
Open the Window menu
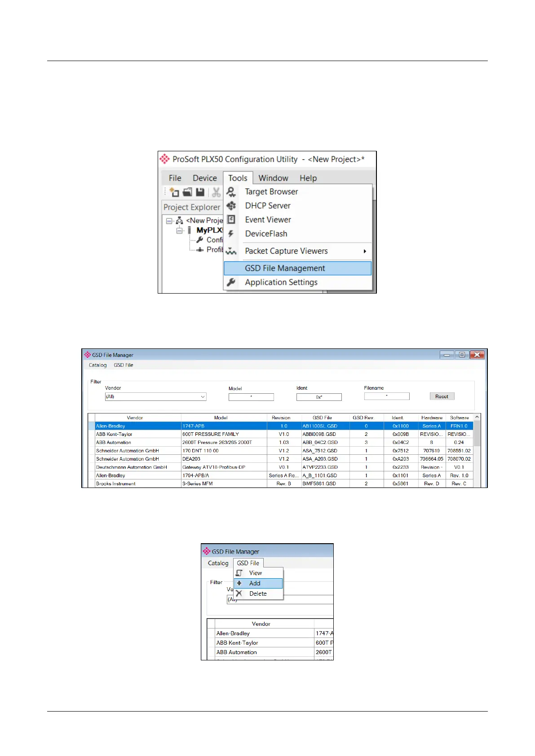(x=273, y=178)
